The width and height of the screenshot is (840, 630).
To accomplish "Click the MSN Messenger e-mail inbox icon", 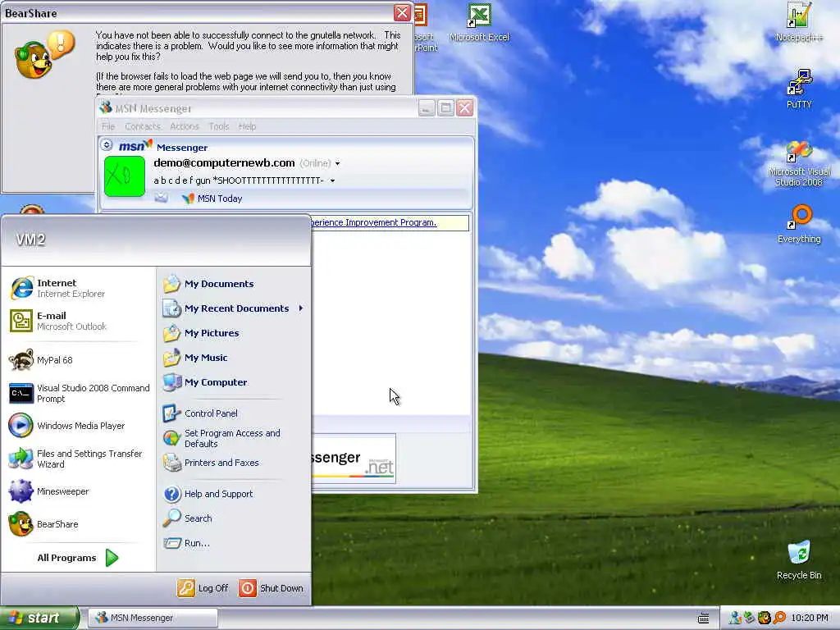I will point(162,199).
